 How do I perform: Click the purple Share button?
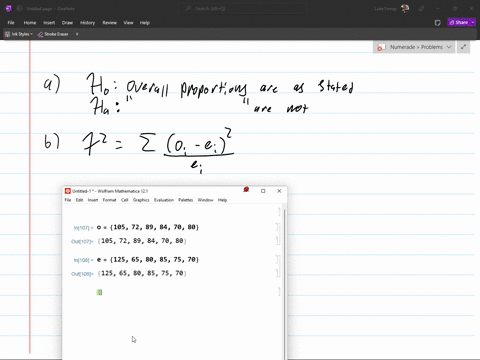pyautogui.click(x=459, y=22)
